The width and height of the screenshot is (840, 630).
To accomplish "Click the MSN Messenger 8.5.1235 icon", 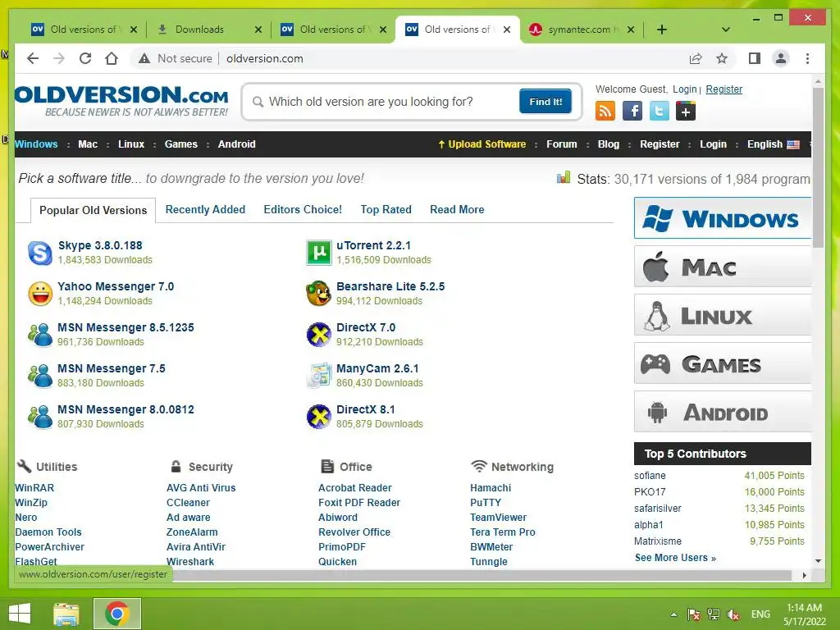I will (39, 335).
